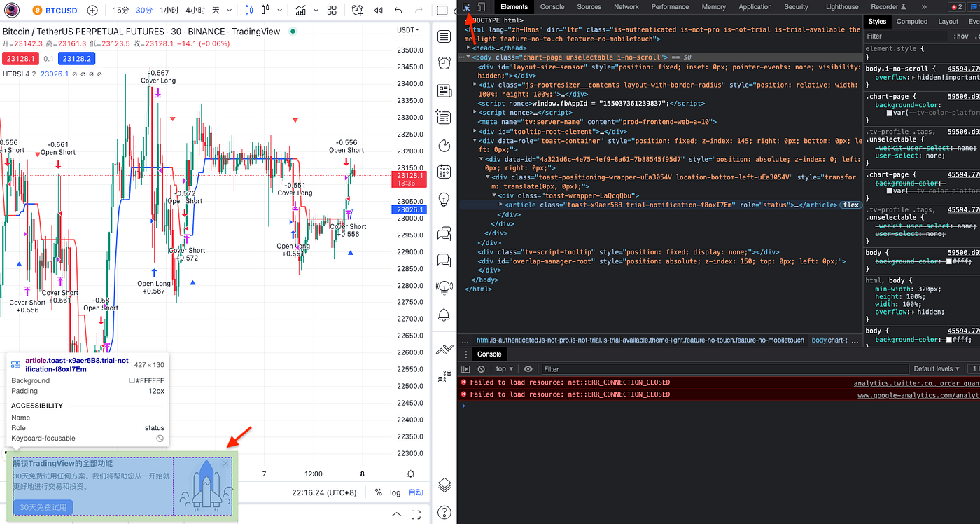
Task: Click the 30天免费试用 trial button
Action: 42,506
